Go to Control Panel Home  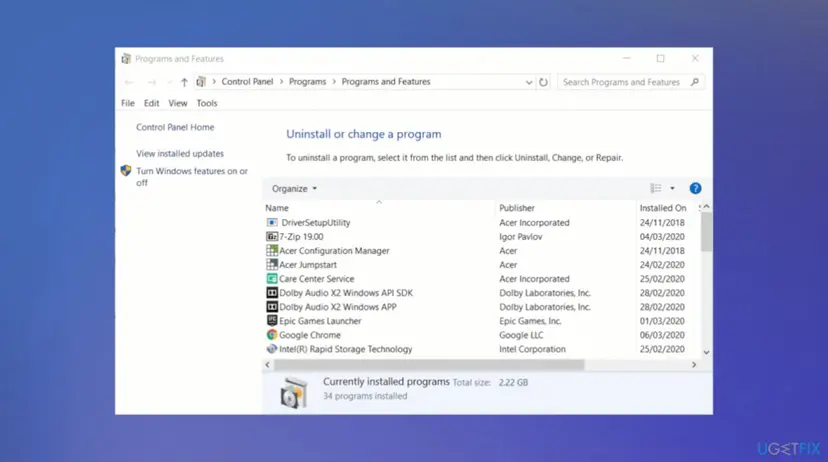point(175,127)
